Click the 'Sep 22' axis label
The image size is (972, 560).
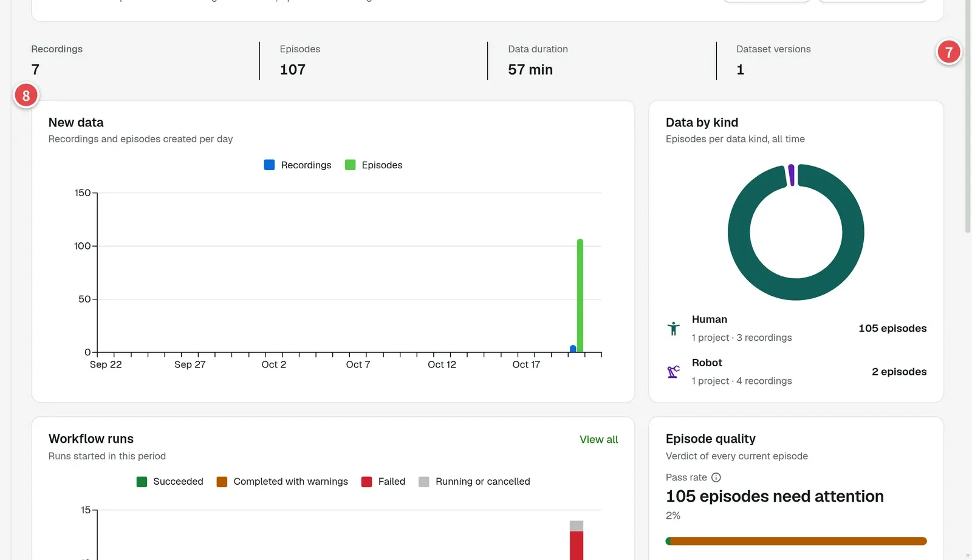tap(106, 364)
